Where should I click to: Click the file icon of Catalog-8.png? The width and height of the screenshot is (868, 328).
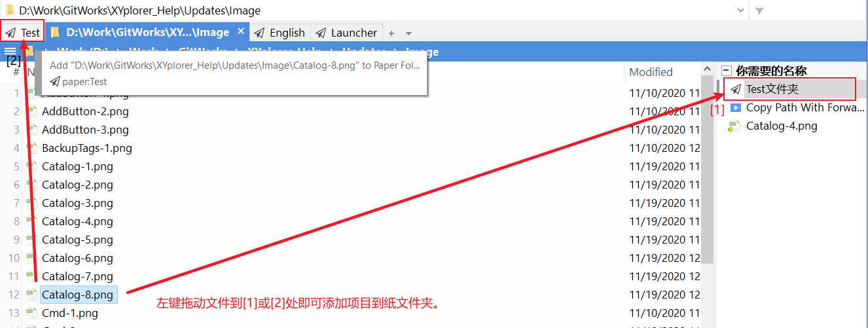pos(31,295)
